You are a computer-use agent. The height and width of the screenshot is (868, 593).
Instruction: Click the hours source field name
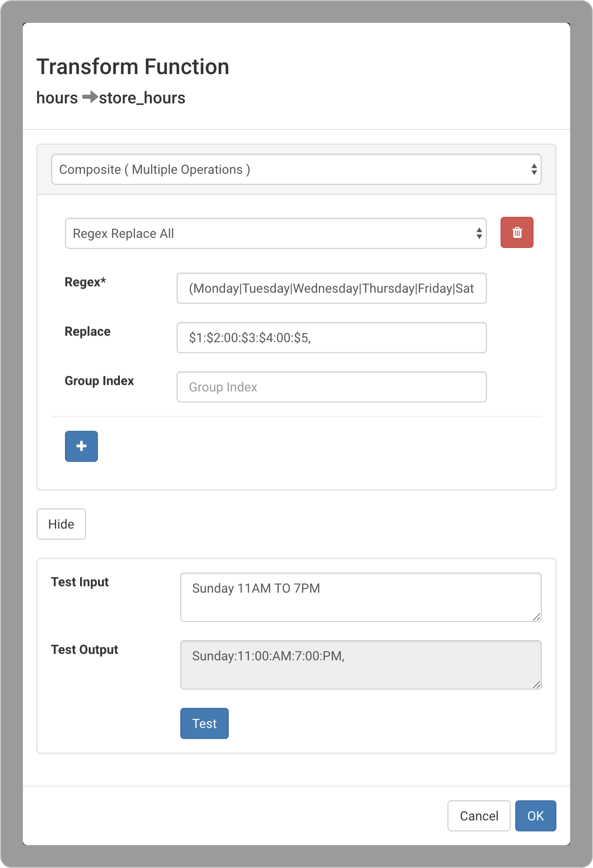(x=57, y=98)
